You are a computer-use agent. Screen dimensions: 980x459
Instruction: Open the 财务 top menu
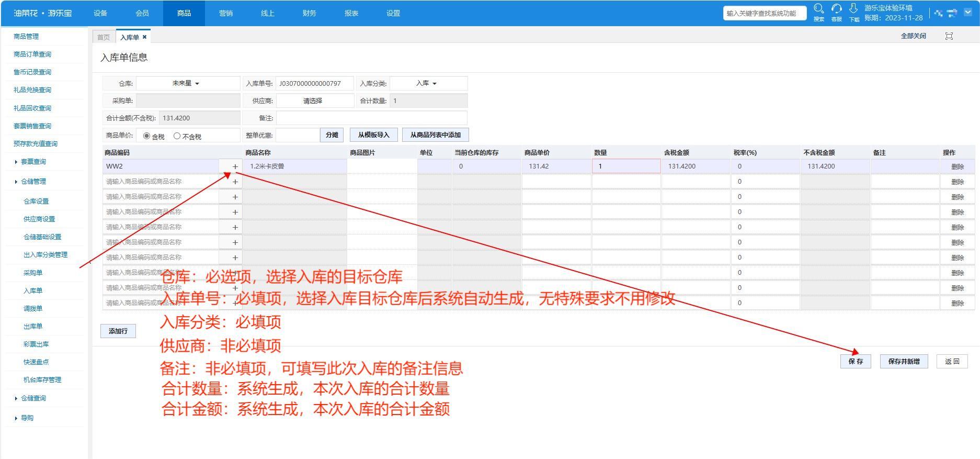pyautogui.click(x=310, y=13)
